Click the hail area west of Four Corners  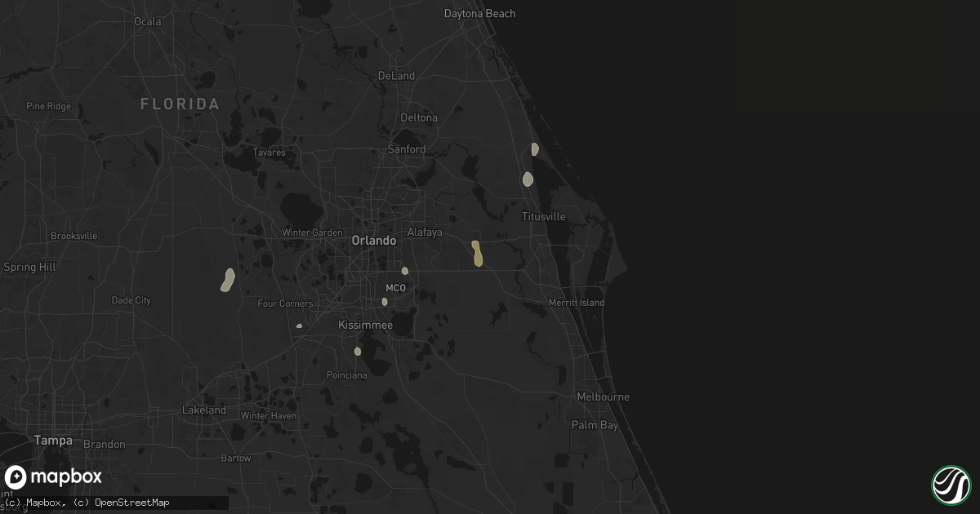tap(228, 280)
